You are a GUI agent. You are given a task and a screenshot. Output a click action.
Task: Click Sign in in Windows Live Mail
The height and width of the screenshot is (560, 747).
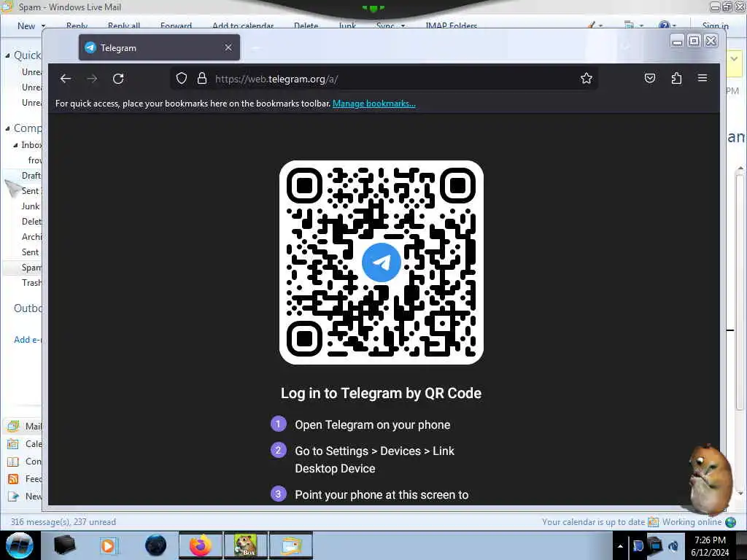(715, 26)
